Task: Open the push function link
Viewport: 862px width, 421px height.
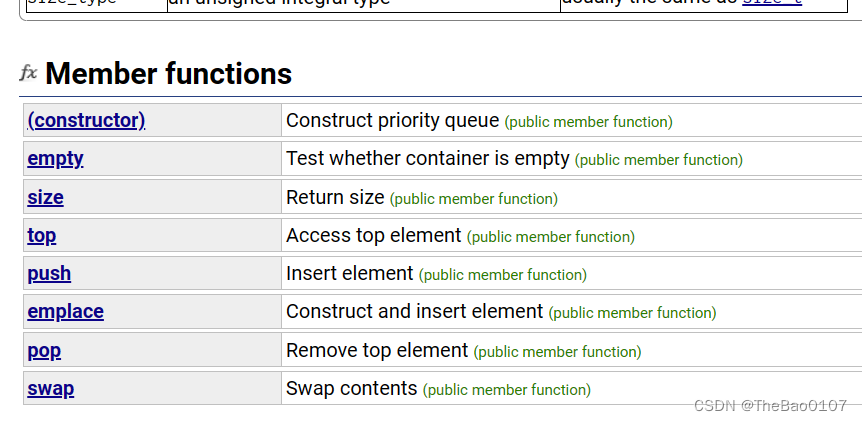Action: coord(49,274)
